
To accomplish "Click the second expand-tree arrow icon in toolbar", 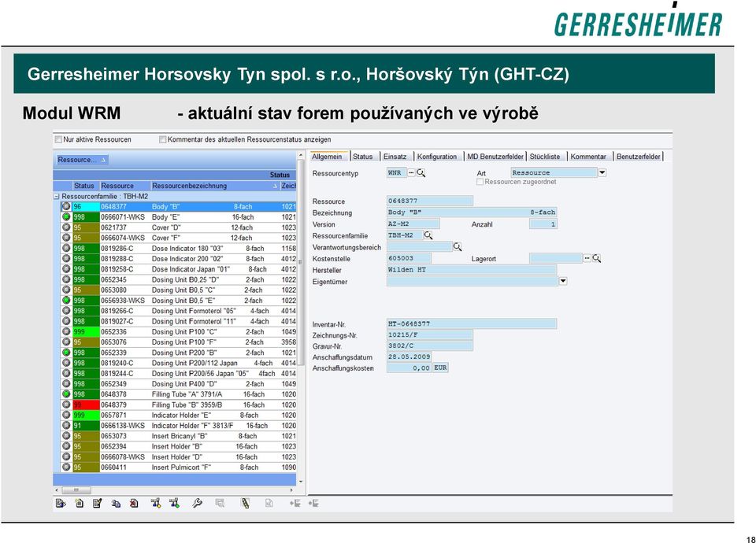I will pyautogui.click(x=313, y=504).
